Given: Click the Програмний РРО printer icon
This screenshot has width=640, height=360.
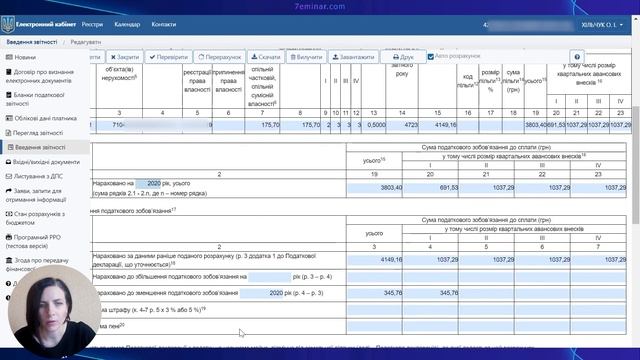Looking at the screenshot, I should coord(9,237).
